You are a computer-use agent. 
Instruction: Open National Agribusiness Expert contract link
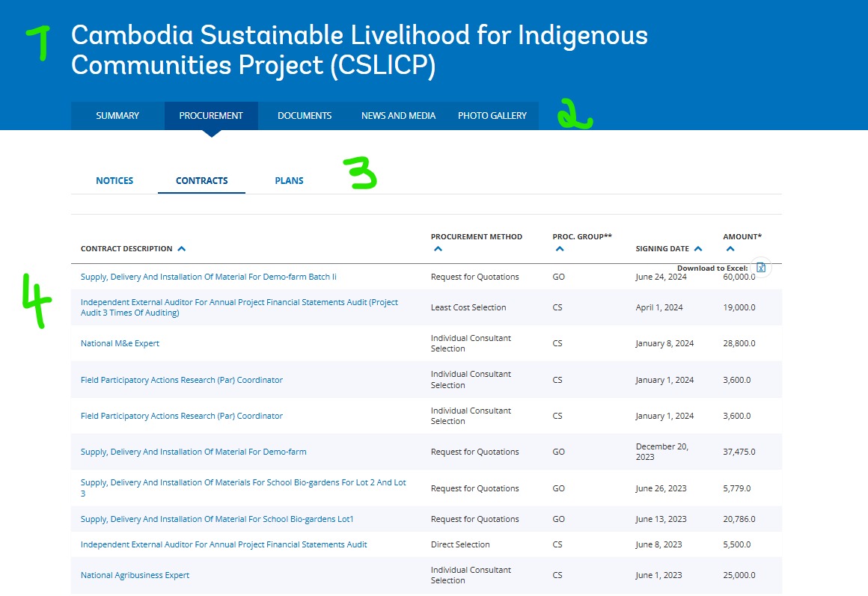coord(135,575)
